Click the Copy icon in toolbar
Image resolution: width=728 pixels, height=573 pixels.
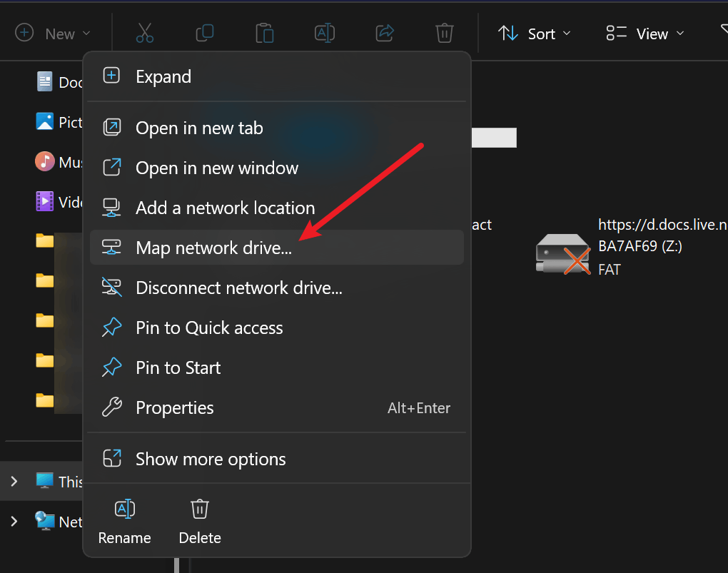pos(205,33)
